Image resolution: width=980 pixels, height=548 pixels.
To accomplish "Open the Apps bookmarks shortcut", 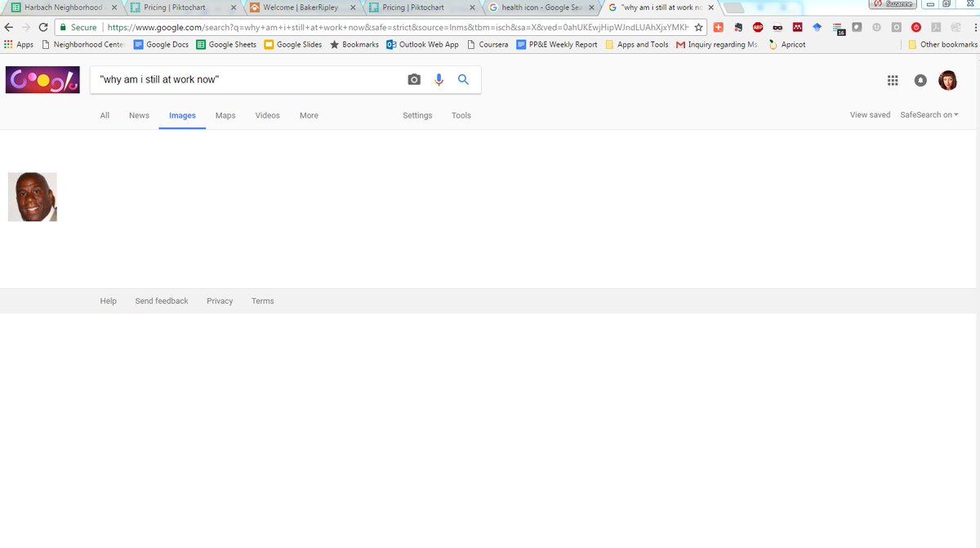I will pos(19,44).
